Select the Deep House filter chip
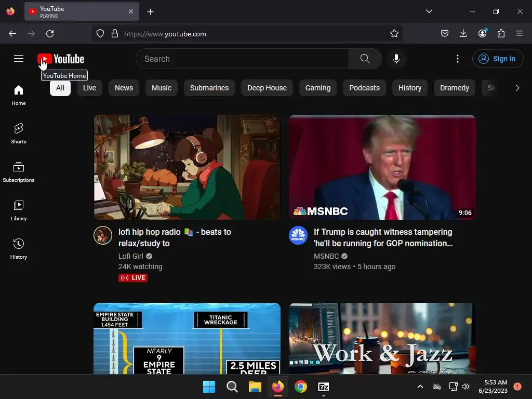532x399 pixels. [267, 88]
